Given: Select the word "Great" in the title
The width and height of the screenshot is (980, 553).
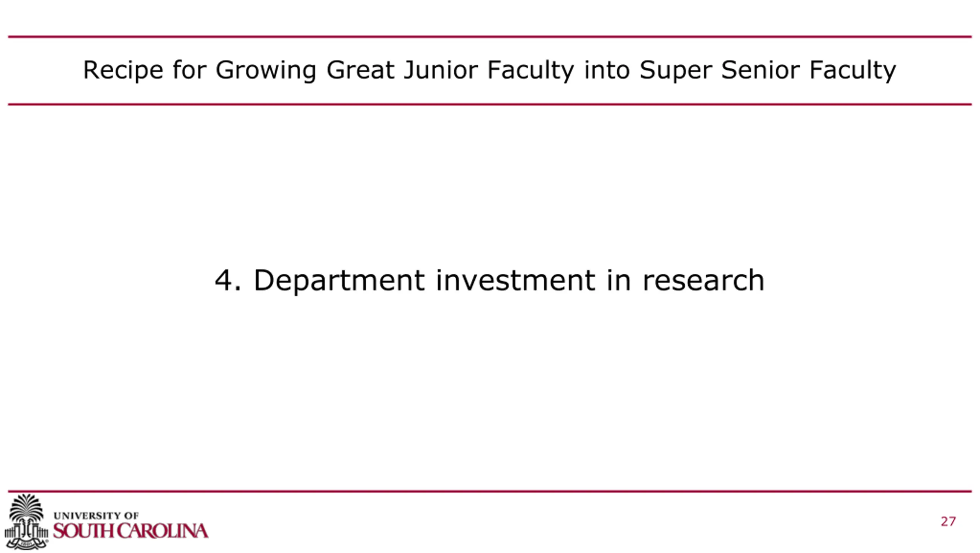Looking at the screenshot, I should coord(360,70).
